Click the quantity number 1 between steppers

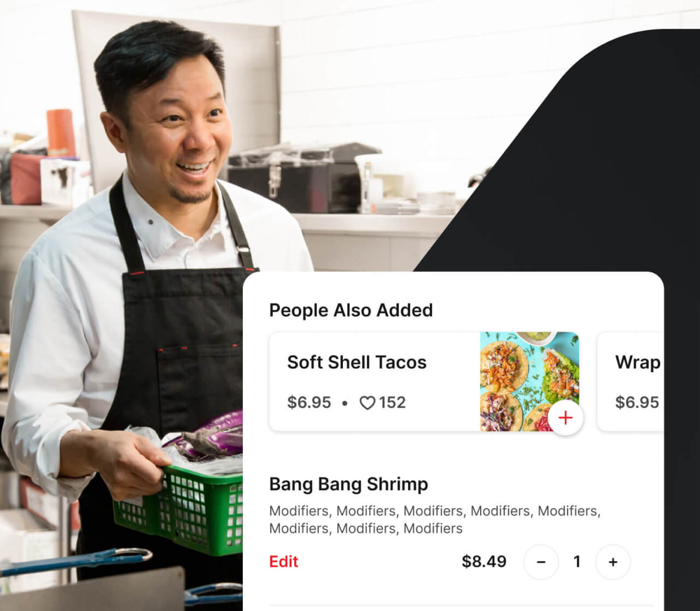tap(577, 561)
